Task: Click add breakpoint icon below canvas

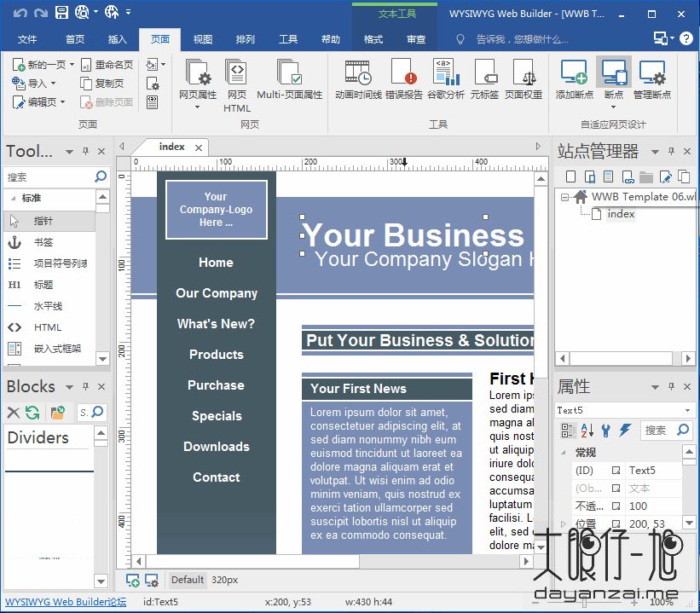Action: click(133, 580)
